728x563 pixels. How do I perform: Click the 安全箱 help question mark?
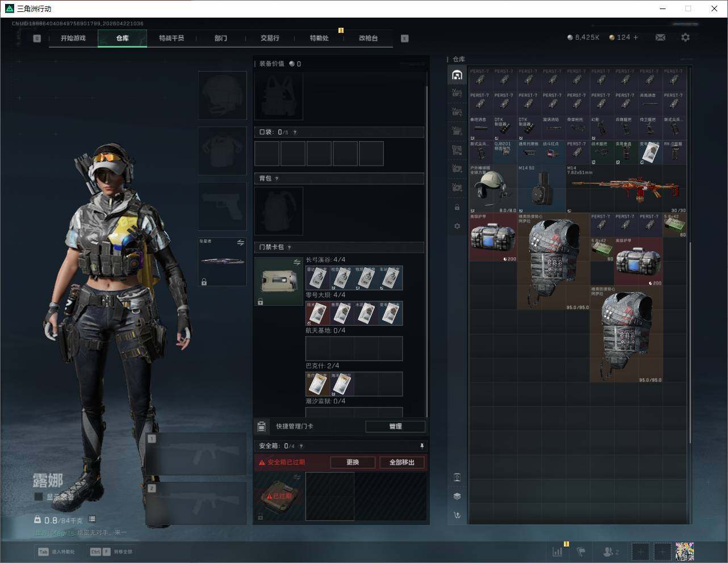(x=301, y=446)
